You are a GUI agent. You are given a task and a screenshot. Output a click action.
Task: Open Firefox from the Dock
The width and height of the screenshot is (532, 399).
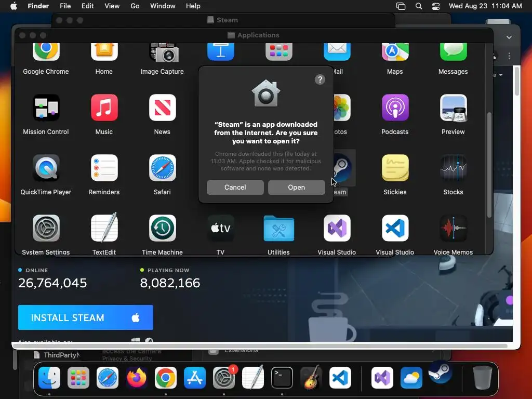point(137,378)
